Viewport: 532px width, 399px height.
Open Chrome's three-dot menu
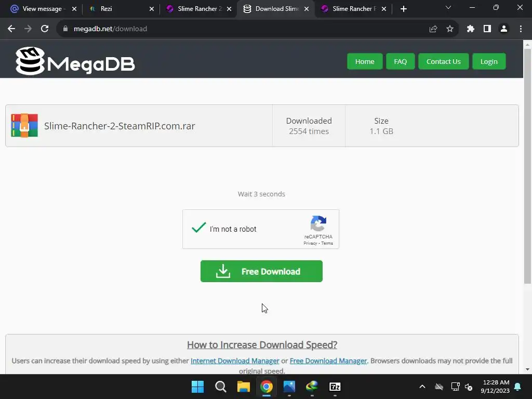[x=521, y=29]
